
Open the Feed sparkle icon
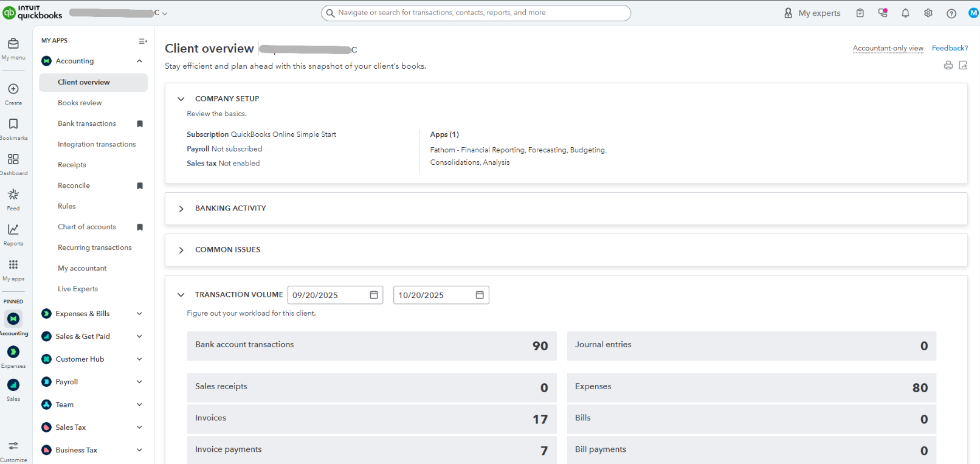(13, 195)
